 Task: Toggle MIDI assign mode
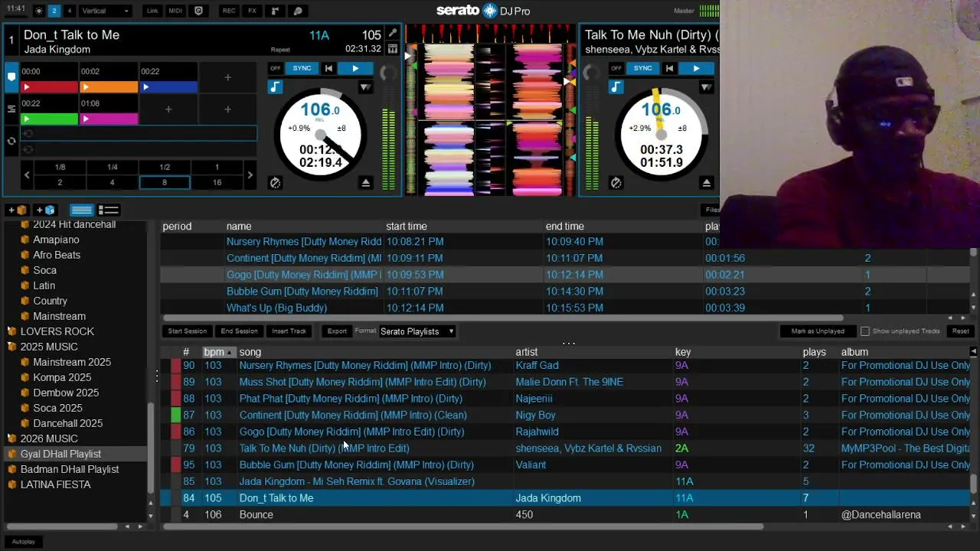pos(175,11)
